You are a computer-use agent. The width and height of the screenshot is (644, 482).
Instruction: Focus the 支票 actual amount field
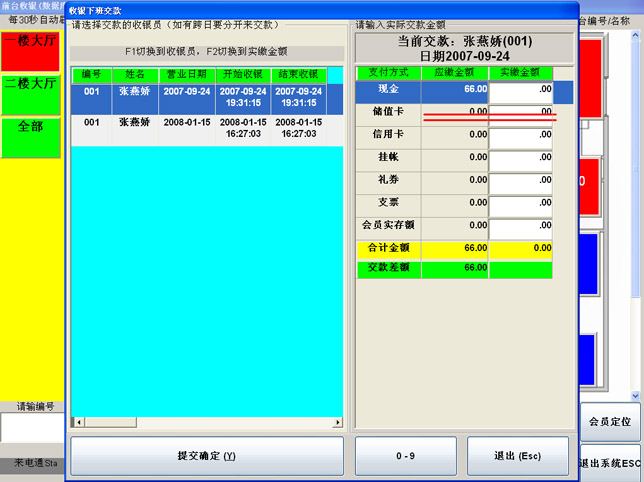click(521, 203)
